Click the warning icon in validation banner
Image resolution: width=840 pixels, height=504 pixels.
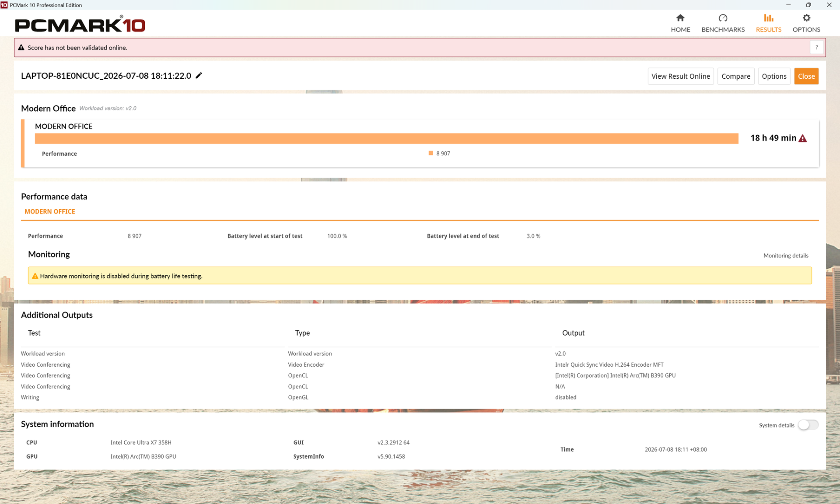click(21, 47)
